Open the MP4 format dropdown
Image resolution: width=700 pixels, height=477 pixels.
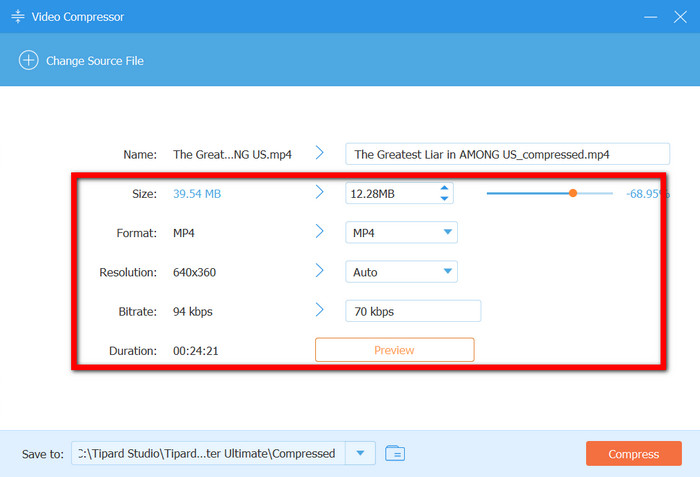(401, 232)
